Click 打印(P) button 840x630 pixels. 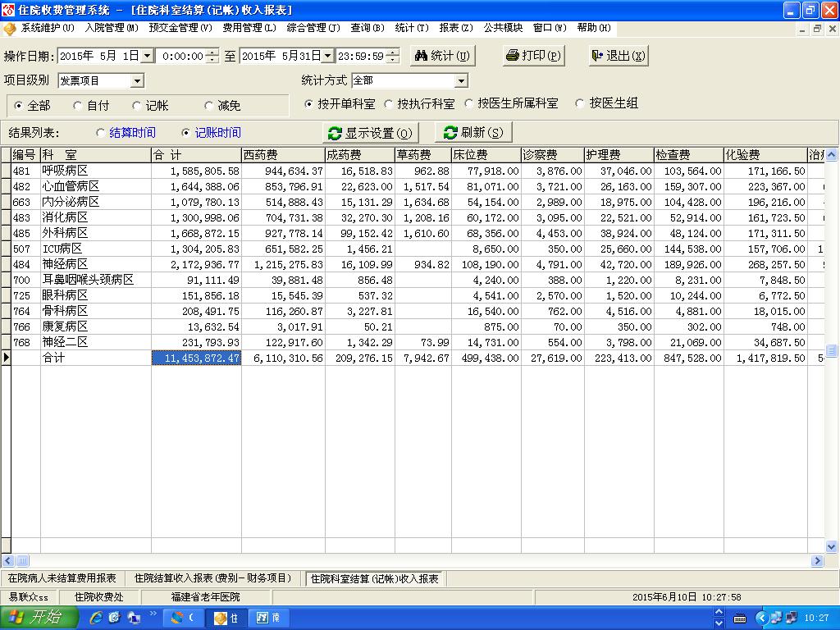tap(534, 56)
